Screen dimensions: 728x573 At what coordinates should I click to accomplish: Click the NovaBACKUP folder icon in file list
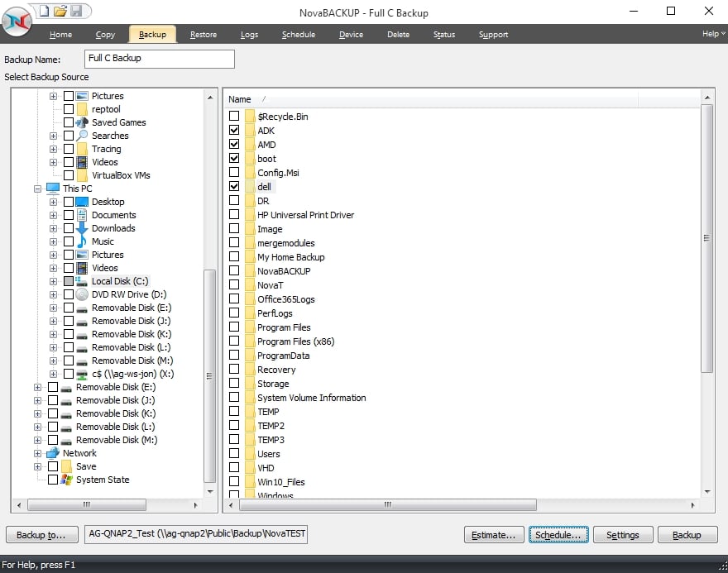pyautogui.click(x=250, y=271)
